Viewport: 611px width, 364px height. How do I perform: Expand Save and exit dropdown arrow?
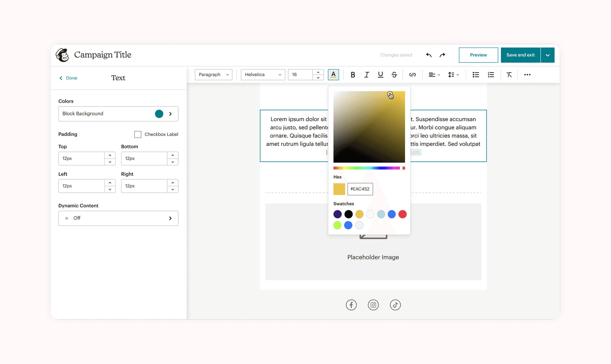tap(547, 55)
